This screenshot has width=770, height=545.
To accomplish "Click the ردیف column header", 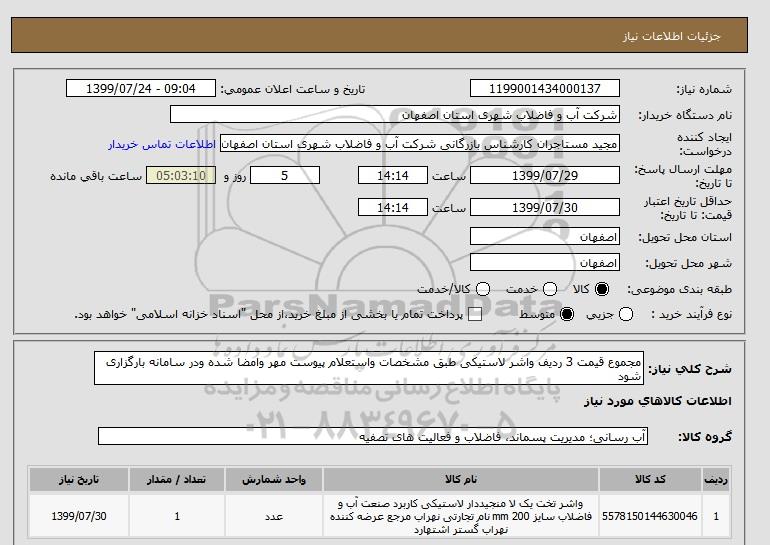I will (716, 480).
